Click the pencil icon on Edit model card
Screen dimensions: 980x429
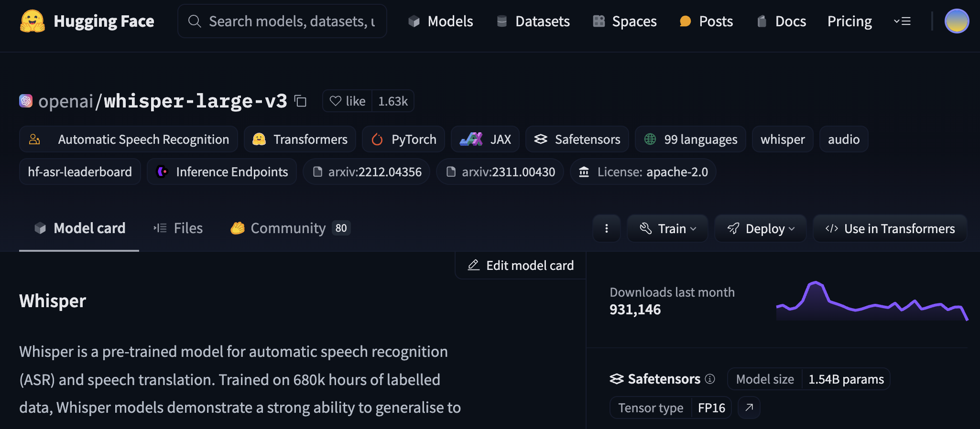473,265
